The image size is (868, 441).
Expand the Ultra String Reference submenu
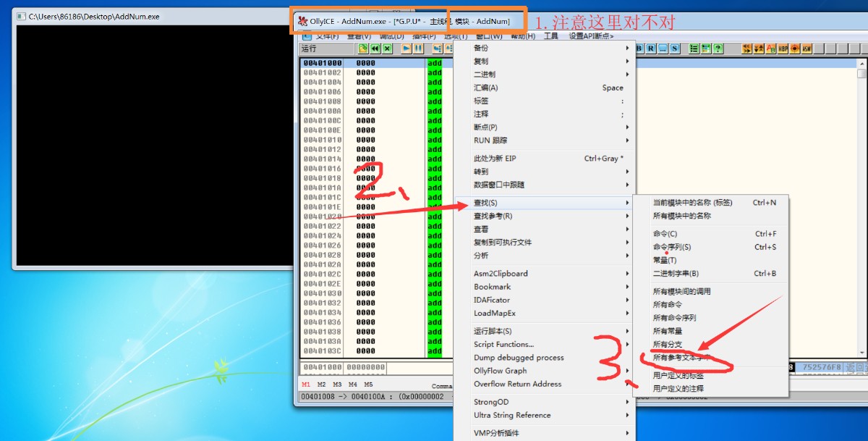point(545,415)
